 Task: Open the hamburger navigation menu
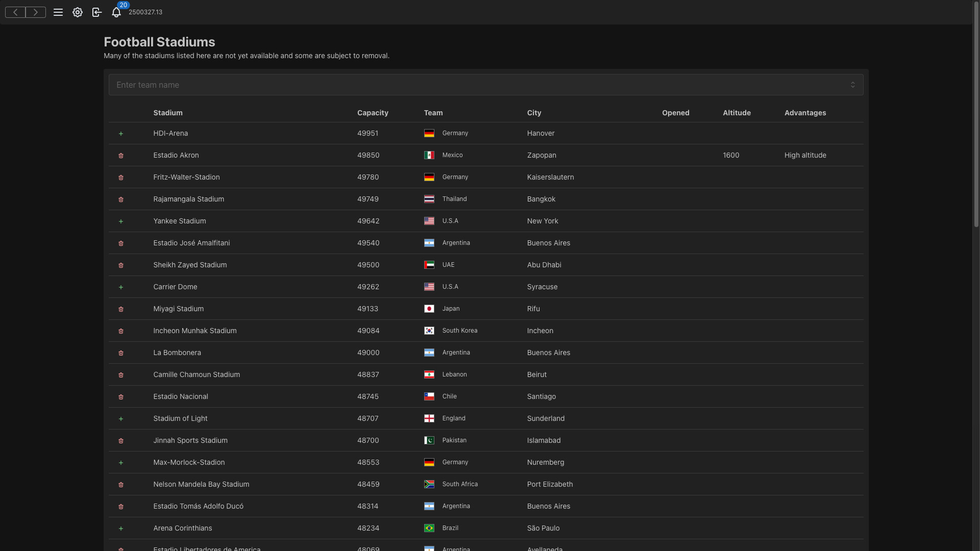pyautogui.click(x=58, y=12)
